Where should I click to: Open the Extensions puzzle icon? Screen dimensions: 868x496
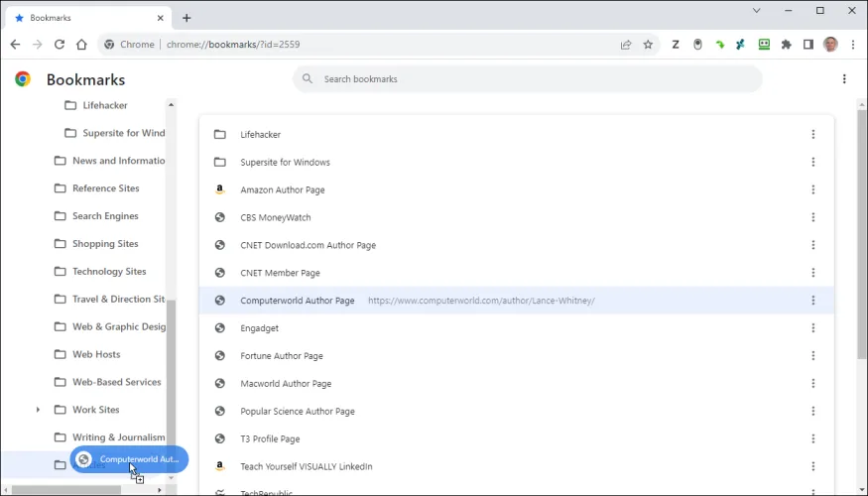tap(787, 45)
